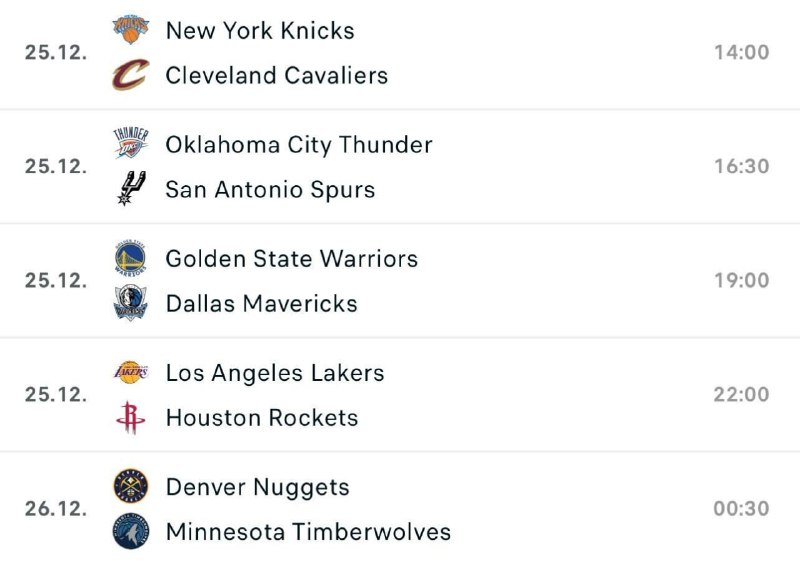Click the Minnesota Timberwolves logo
Viewport: 800px width, 561px height.
click(x=130, y=531)
